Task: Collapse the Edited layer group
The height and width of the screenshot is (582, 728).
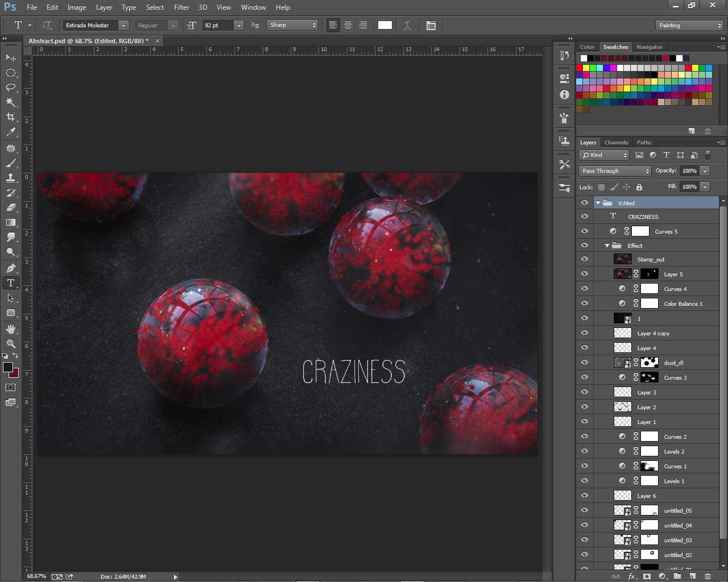Action: (598, 203)
